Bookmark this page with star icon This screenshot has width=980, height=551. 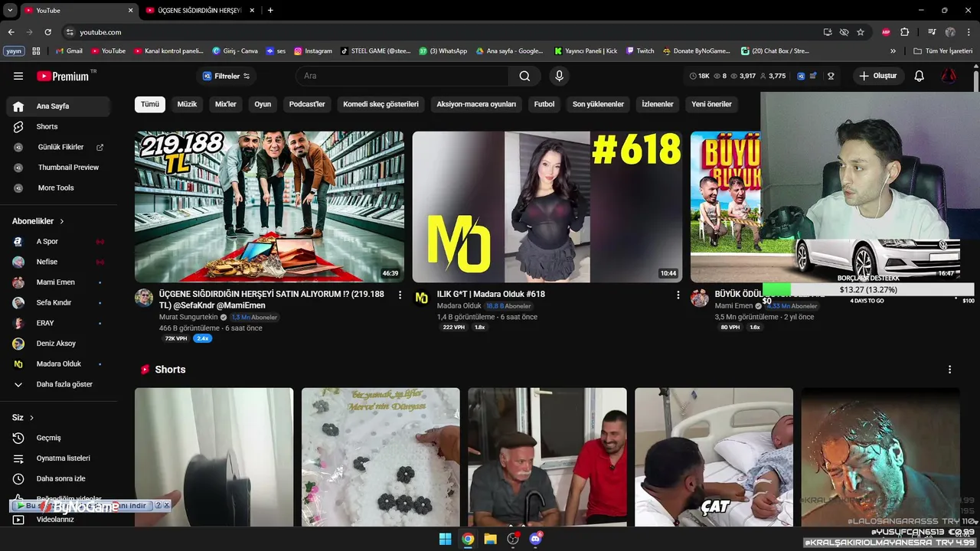[x=861, y=32]
